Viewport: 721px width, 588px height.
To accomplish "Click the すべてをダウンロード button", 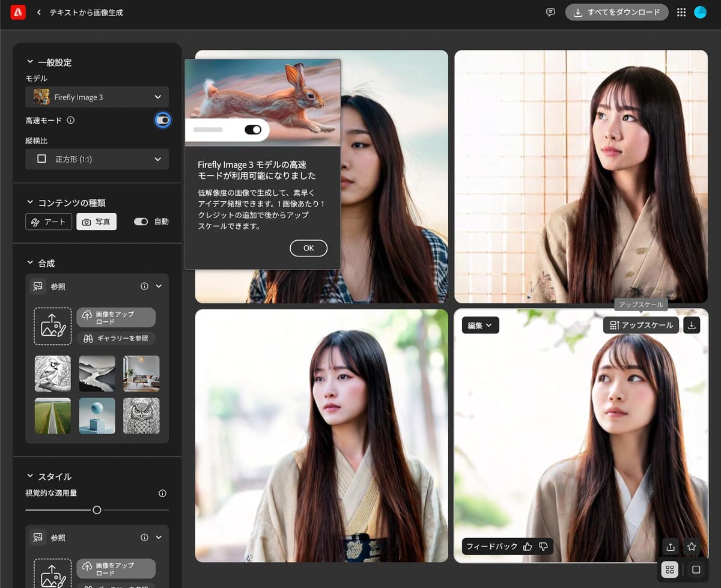I will coord(616,12).
